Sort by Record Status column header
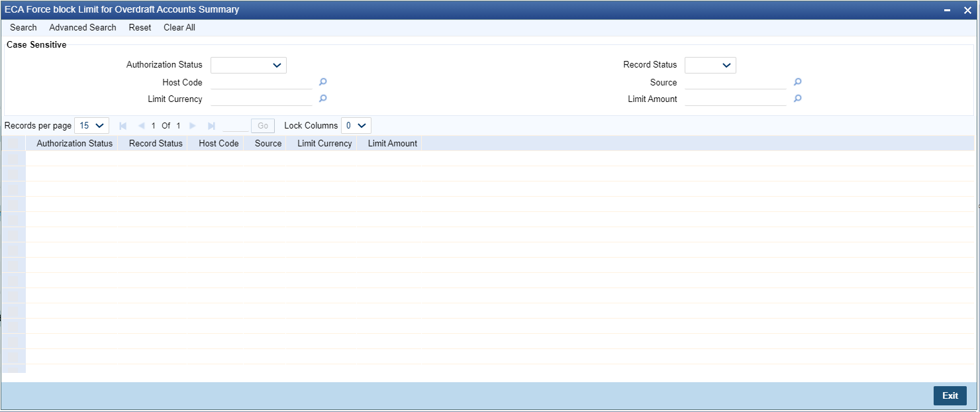This screenshot has width=980, height=412. pos(156,143)
